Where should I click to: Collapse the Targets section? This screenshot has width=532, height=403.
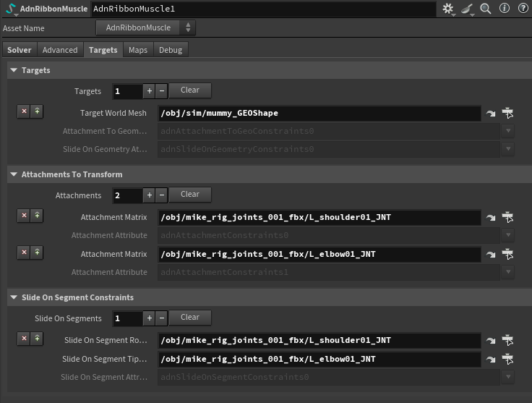click(14, 70)
